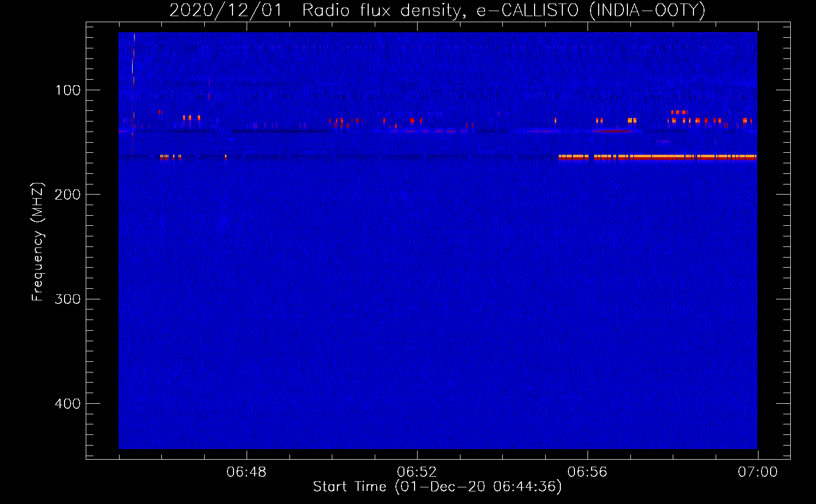Screen dimensions: 816x504
Task: Click the 'Frequency (MHZ)' axis title
Action: tap(38, 241)
